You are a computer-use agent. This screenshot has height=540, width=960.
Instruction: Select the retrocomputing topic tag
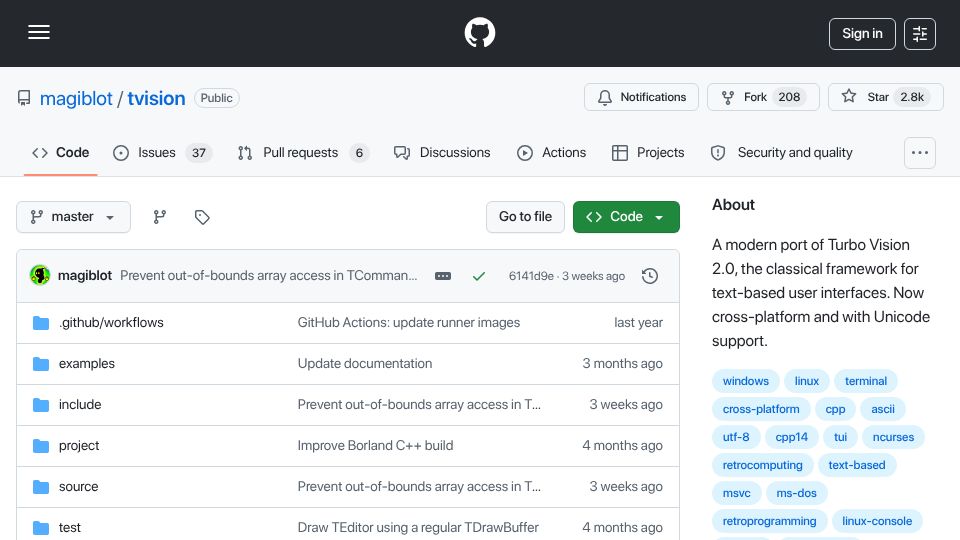(x=762, y=465)
